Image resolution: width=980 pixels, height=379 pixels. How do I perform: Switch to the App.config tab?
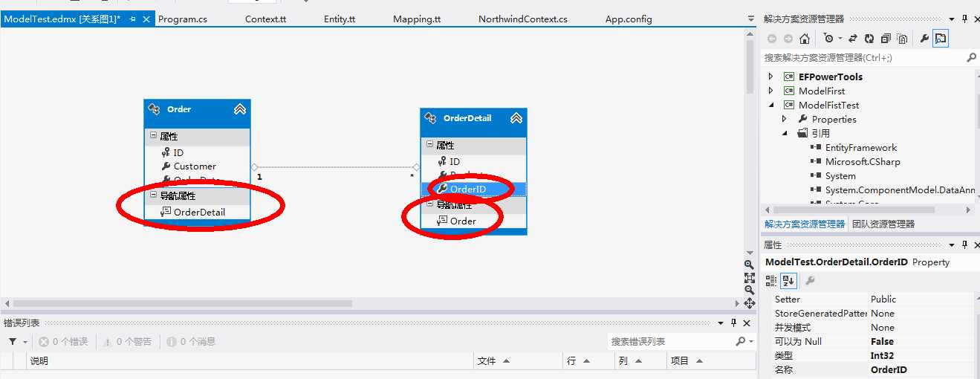(x=629, y=19)
